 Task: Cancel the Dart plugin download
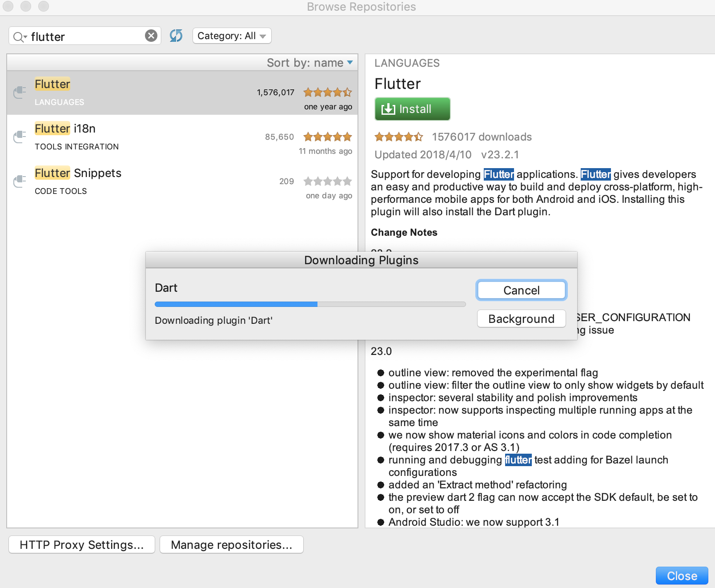point(521,290)
